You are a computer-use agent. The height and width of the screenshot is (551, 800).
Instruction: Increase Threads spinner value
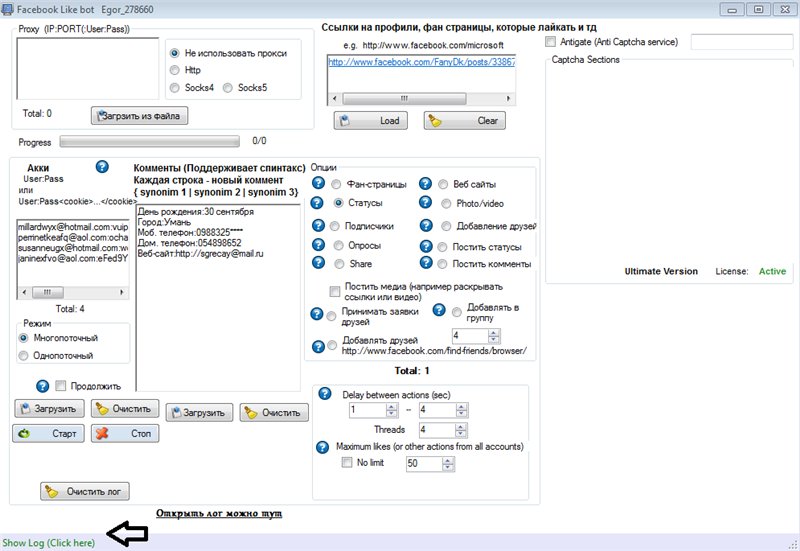461,427
